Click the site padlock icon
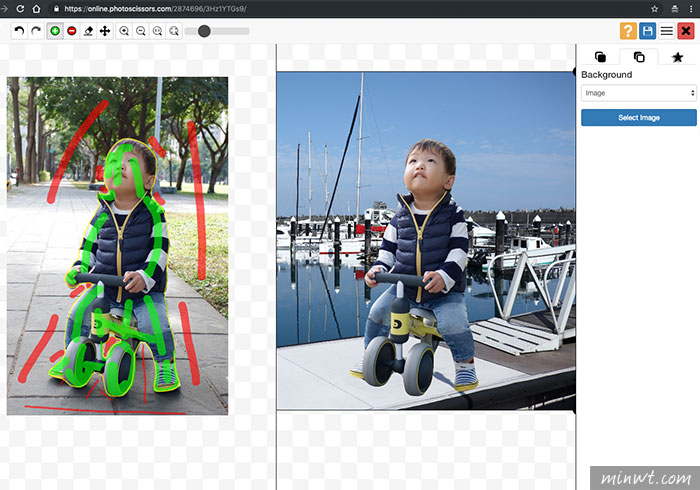The height and width of the screenshot is (490, 700). click(56, 8)
